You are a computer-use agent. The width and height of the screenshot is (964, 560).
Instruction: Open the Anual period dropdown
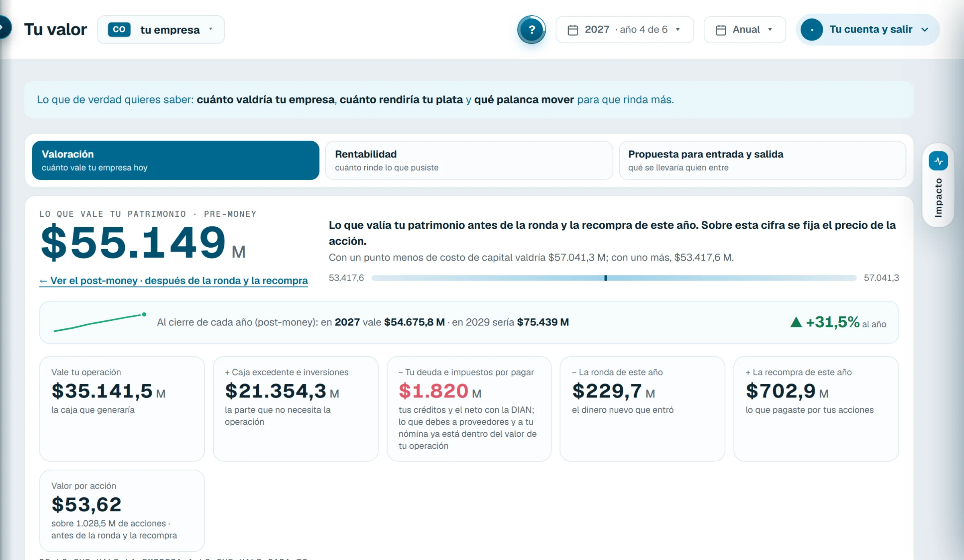click(x=745, y=30)
